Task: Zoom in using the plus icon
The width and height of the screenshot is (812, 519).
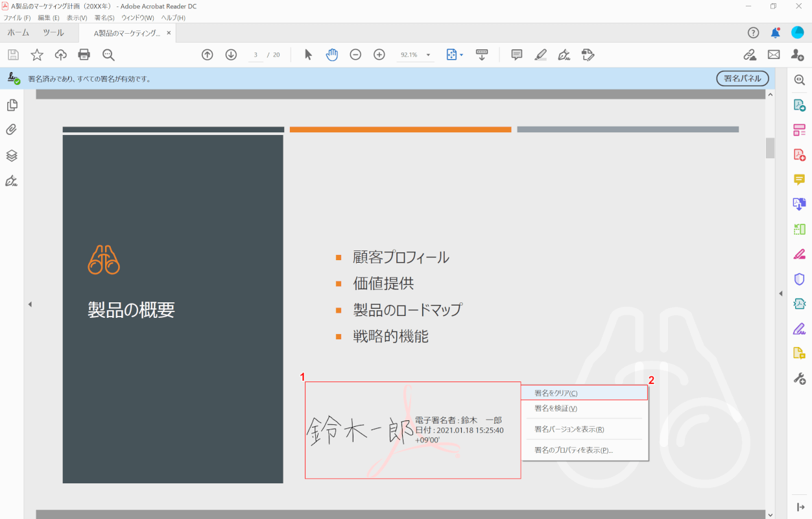Action: pyautogui.click(x=379, y=54)
